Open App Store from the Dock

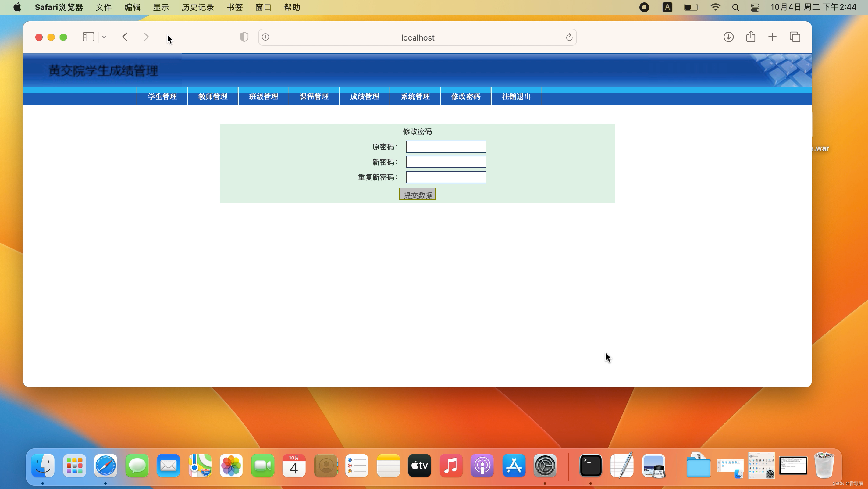[514, 466]
